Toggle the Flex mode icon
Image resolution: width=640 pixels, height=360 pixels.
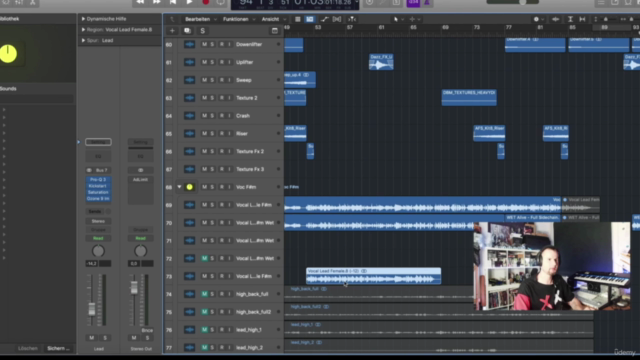point(337,19)
